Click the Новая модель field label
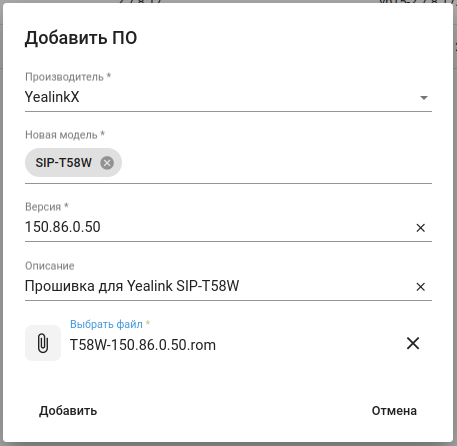The image size is (457, 446). pos(61,135)
